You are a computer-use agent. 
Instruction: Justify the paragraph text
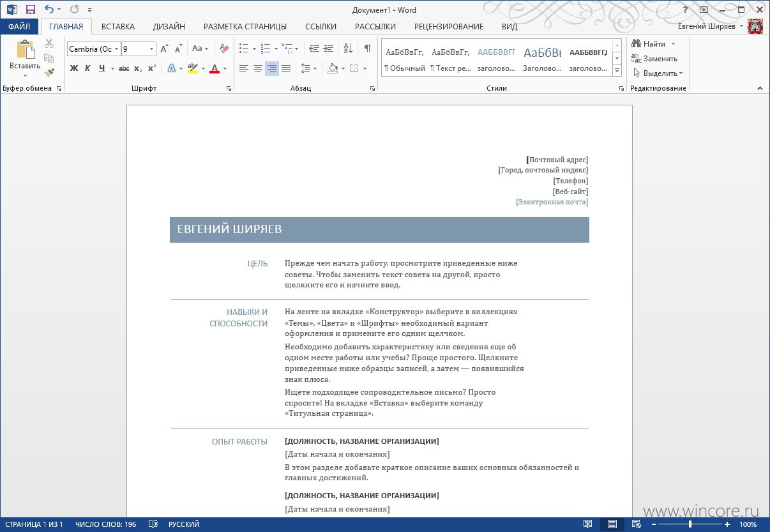pos(286,68)
